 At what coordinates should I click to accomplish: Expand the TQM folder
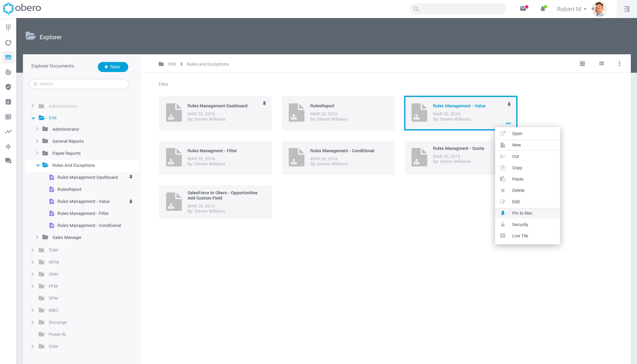(x=32, y=250)
